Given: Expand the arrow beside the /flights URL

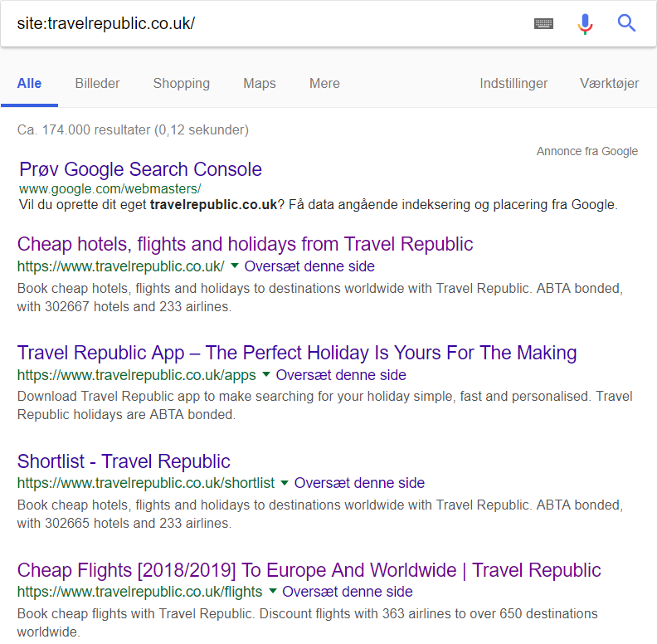Looking at the screenshot, I should pos(273,591).
